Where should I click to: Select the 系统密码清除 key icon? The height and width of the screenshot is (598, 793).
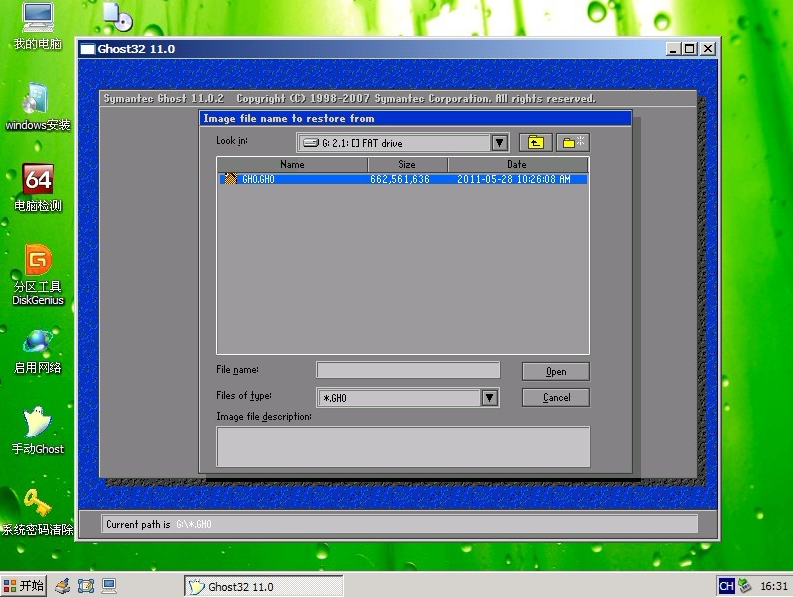[37, 512]
